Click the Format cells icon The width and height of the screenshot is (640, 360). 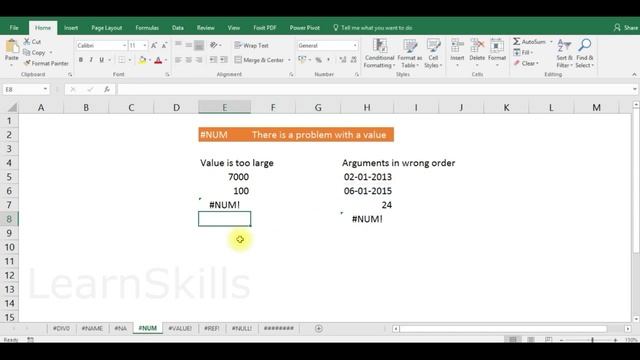pyautogui.click(x=497, y=46)
